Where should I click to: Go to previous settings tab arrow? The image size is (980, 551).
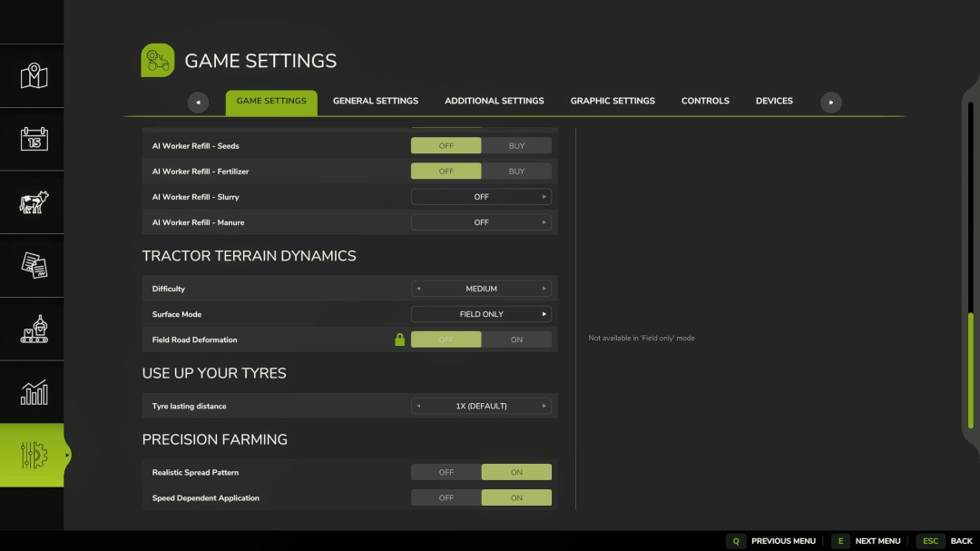click(198, 102)
